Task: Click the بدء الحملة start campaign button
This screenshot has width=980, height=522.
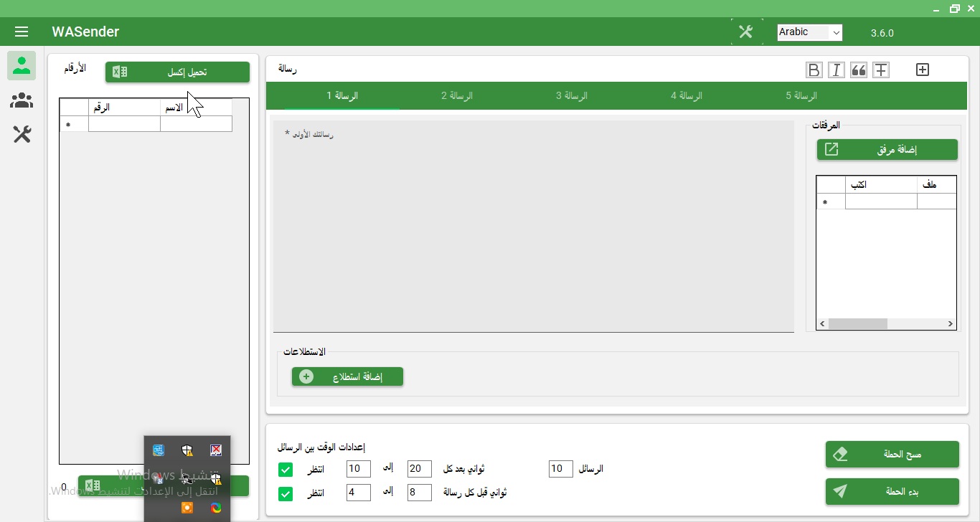Action: [892, 491]
